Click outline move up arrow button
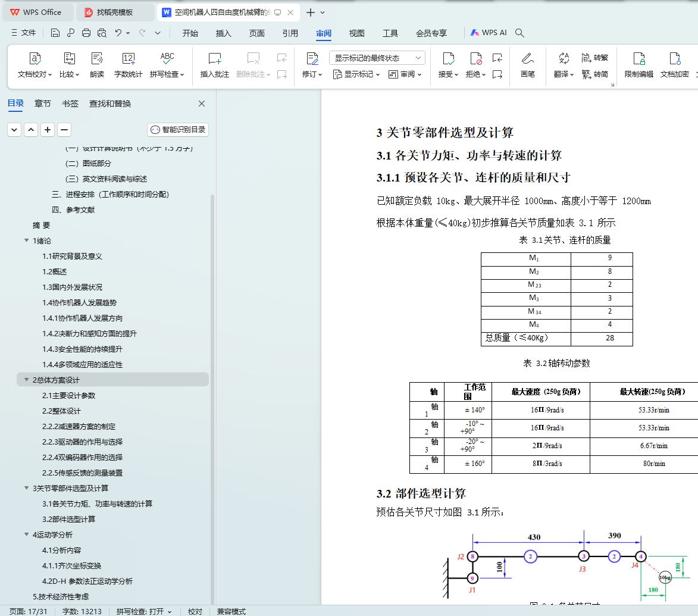This screenshot has width=698, height=616. (x=31, y=130)
